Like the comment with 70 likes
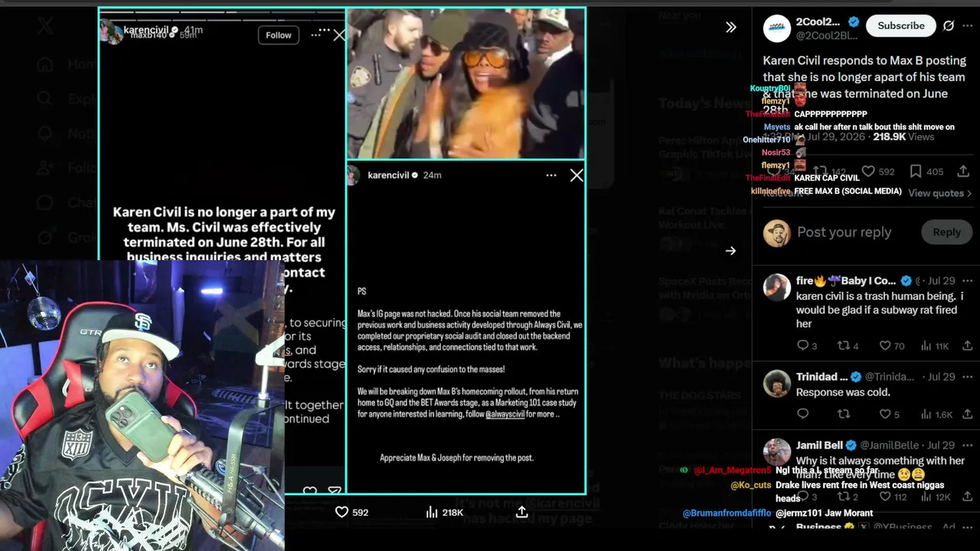 pyautogui.click(x=890, y=346)
